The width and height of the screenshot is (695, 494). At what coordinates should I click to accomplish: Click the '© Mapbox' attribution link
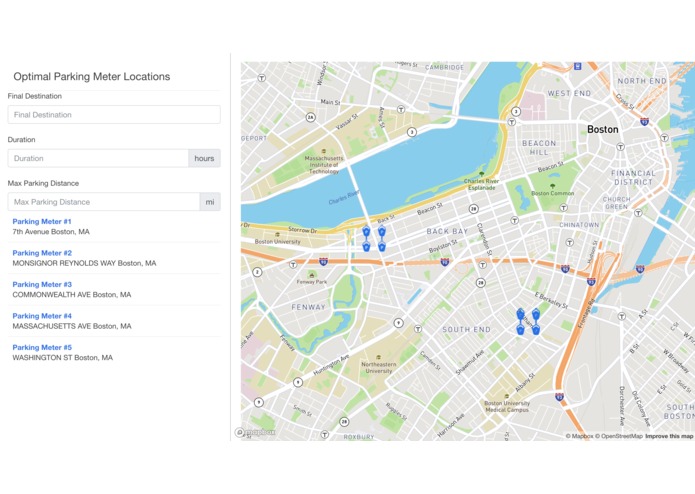(x=579, y=436)
